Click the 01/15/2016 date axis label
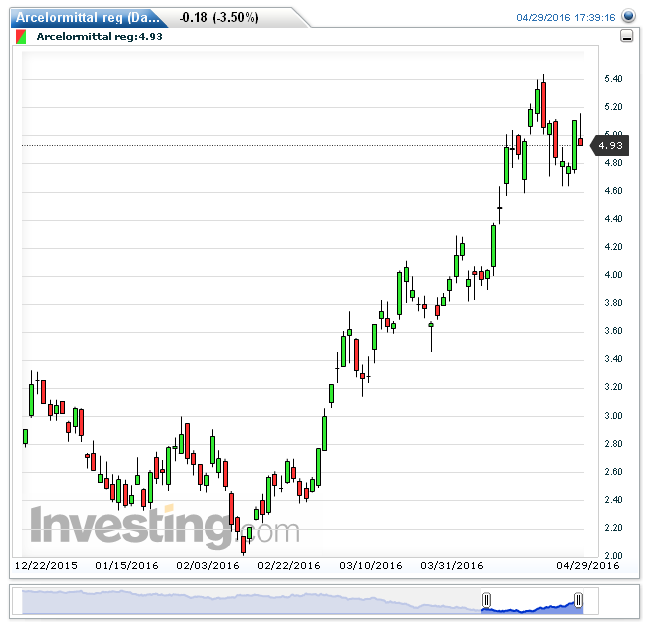This screenshot has width=650, height=627. point(127,565)
